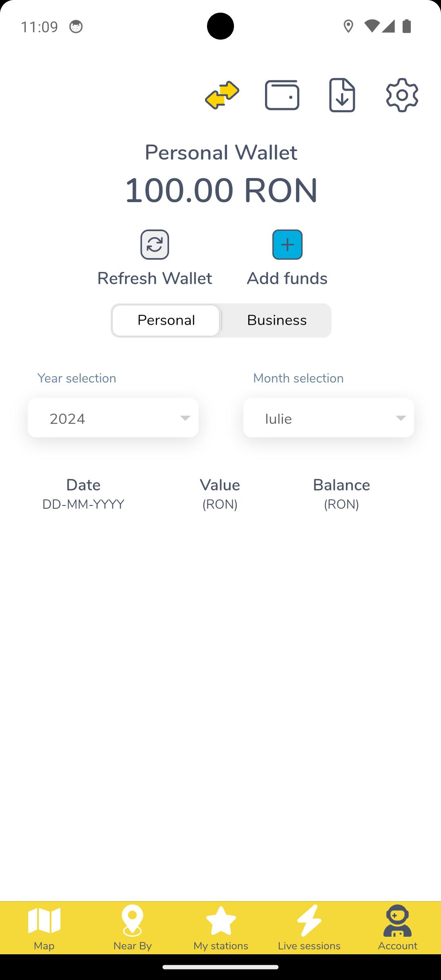Image resolution: width=441 pixels, height=980 pixels.
Task: Expand the Year selection dropdown showing 2024
Action: [x=113, y=418]
